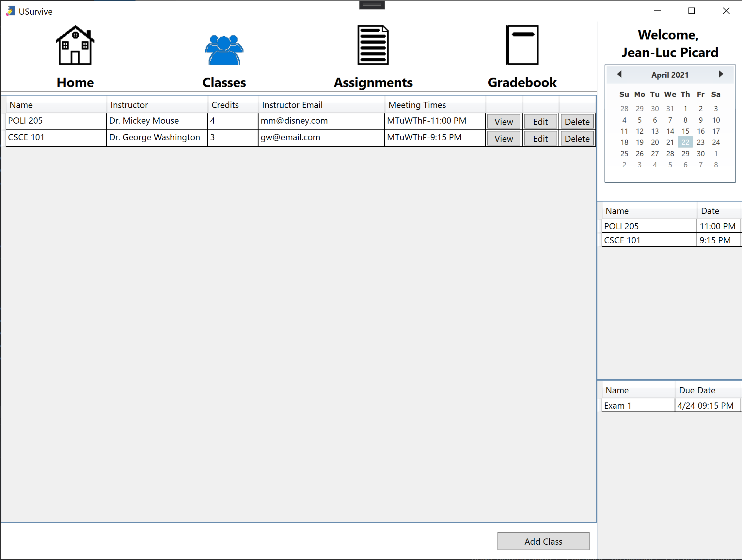Minimize the USurvive window

point(657,11)
